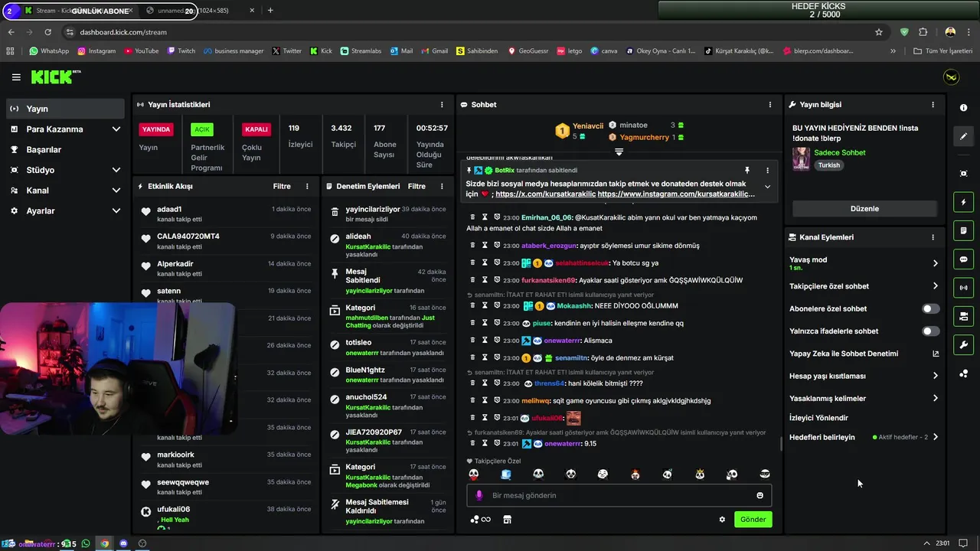Click the Sohbet chat scrollbar

click(780, 444)
